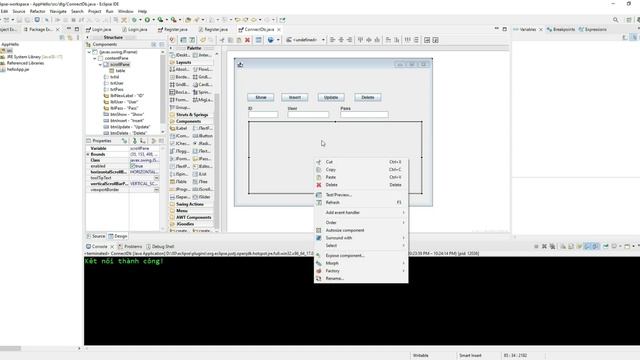This screenshot has width=640, height=360.
Task: Select the JCheckBox component in Palette
Action: [x=179, y=144]
